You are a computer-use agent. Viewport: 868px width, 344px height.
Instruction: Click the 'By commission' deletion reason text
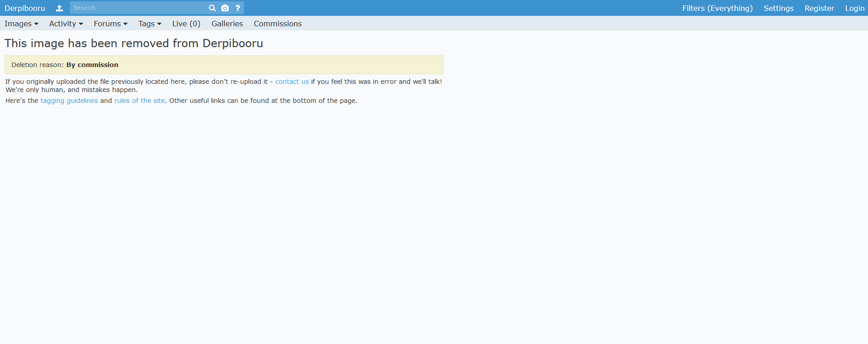coord(92,65)
